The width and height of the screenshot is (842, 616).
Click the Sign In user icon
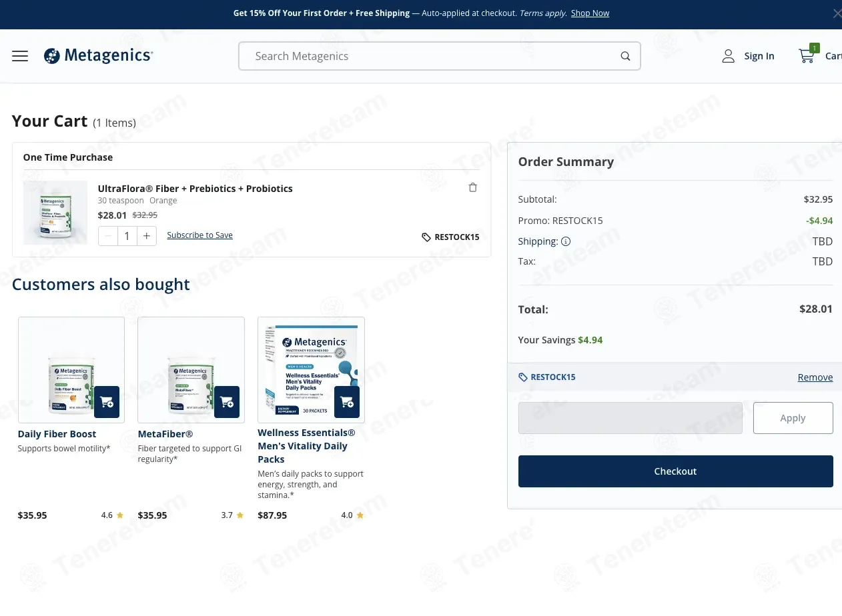coord(728,56)
